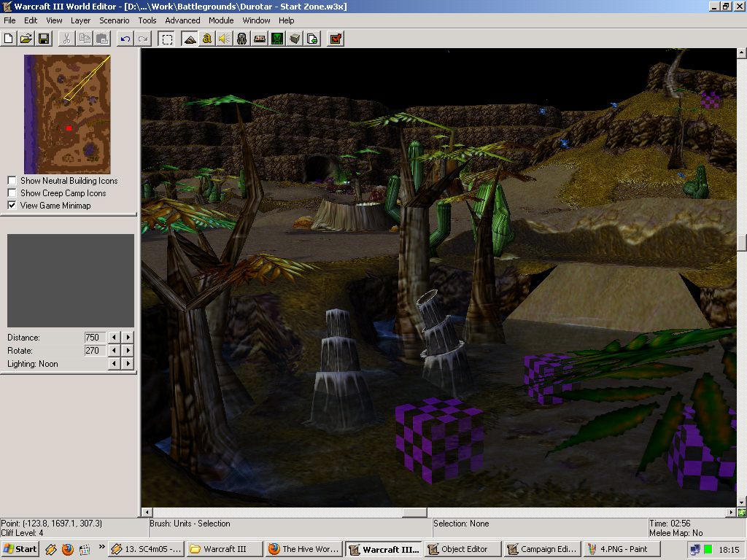Open the Trigger Editor module
Screen dimensions: 747x560
(206, 39)
